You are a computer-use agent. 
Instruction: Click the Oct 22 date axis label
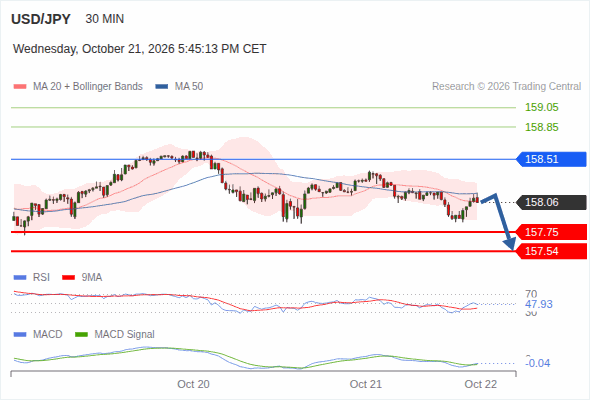[481, 384]
